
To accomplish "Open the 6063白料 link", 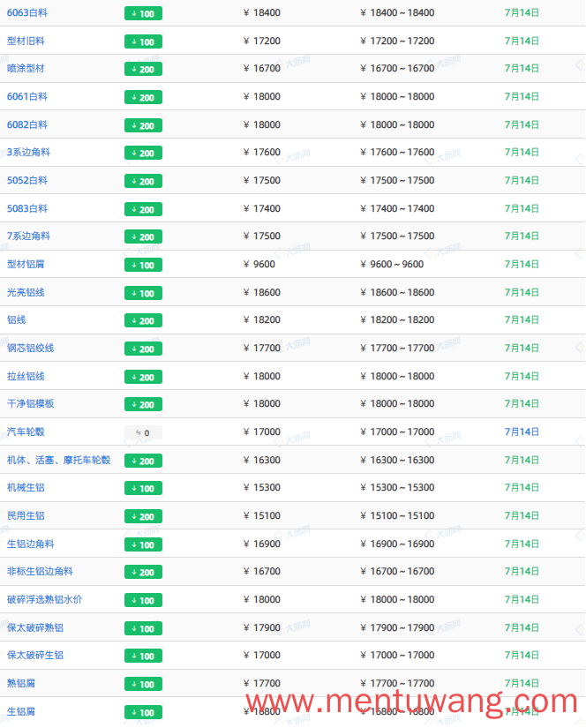I will point(27,13).
